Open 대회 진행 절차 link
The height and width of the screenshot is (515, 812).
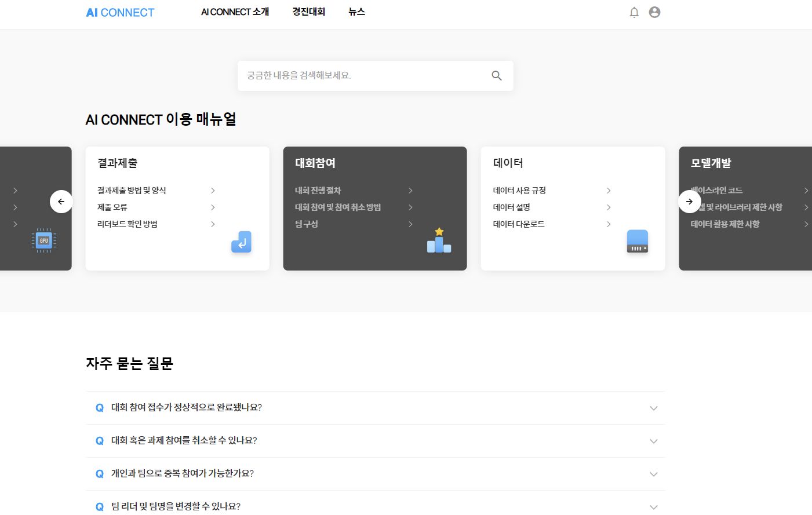318,191
